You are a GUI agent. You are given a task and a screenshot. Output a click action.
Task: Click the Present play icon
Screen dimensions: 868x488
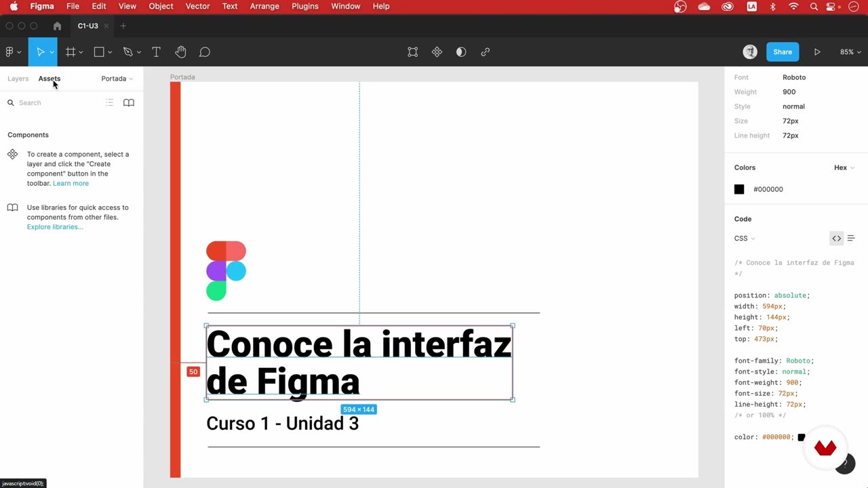tap(817, 52)
